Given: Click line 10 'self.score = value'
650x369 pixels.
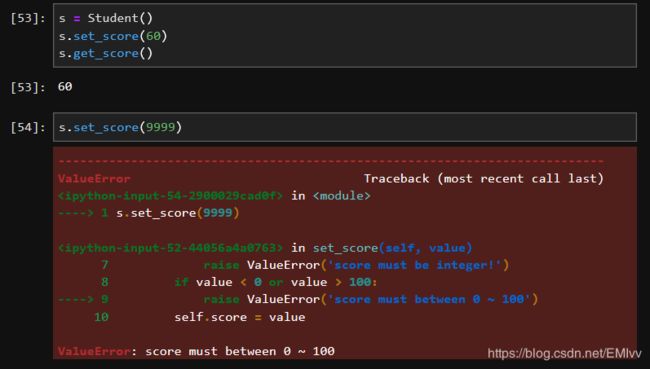Looking at the screenshot, I should coord(200,317).
